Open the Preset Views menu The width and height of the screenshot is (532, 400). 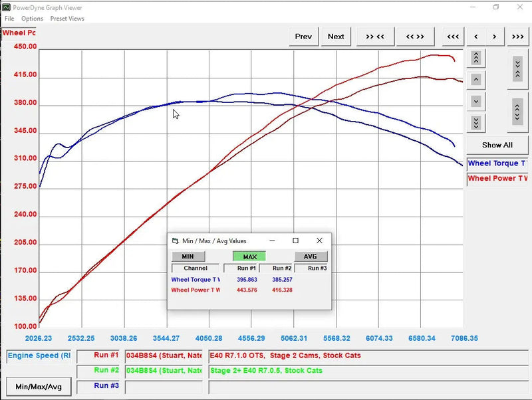tap(67, 19)
